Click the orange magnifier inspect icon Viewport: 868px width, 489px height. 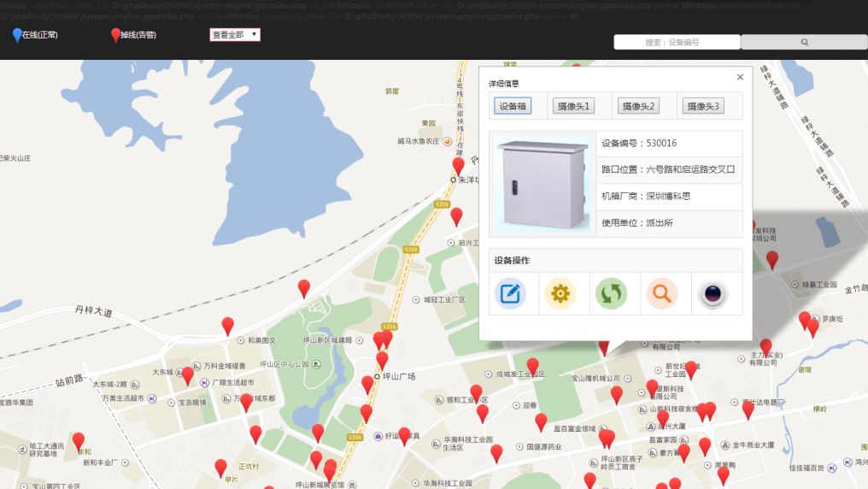pos(662,294)
